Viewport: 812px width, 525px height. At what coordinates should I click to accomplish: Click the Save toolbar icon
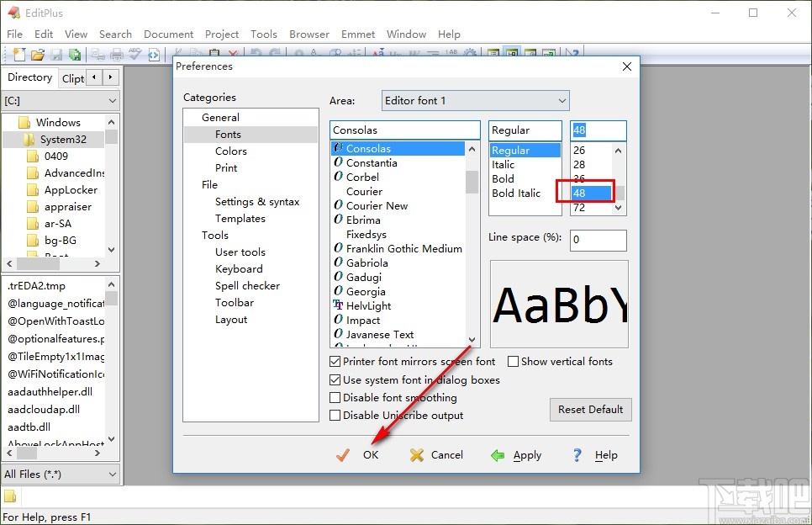point(56,55)
